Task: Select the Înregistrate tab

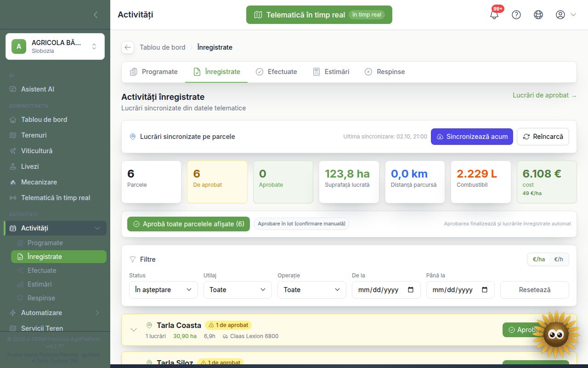Action: coord(216,72)
